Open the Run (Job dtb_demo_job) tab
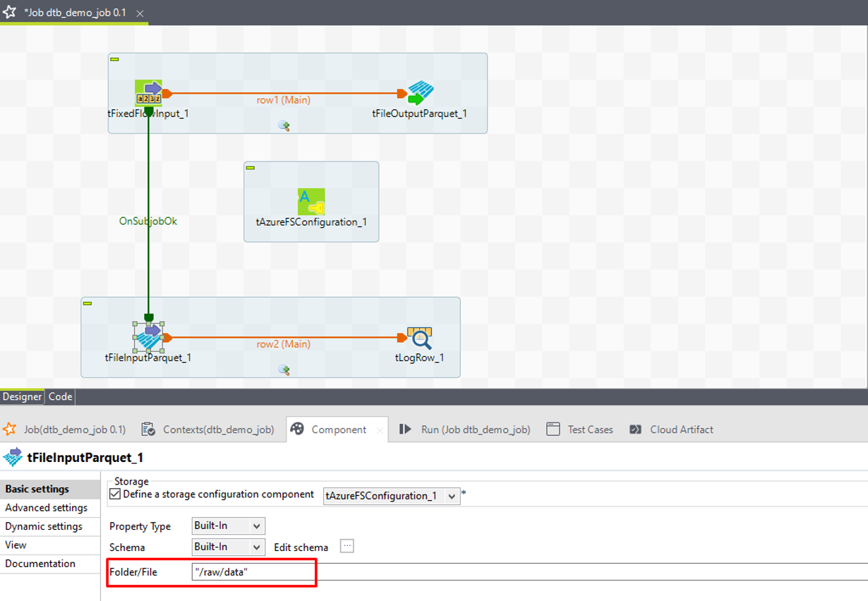The width and height of the screenshot is (868, 601). pos(465,430)
